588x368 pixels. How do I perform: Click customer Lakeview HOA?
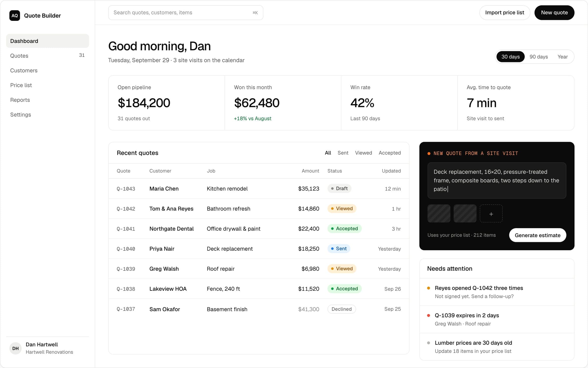click(168, 289)
